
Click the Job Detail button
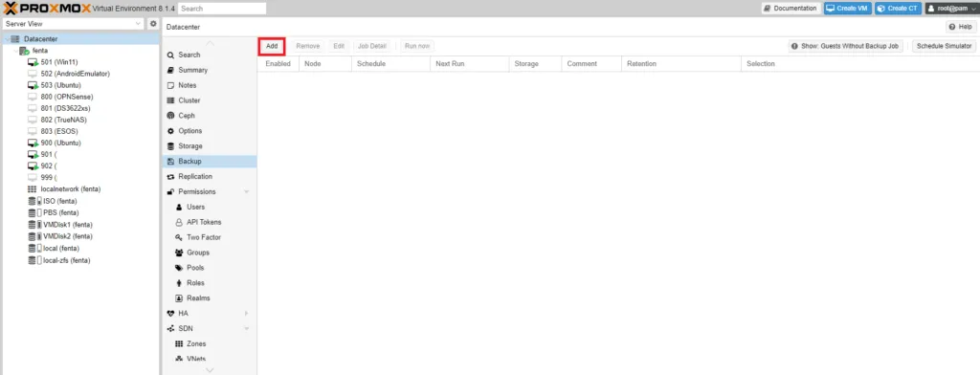pos(372,46)
